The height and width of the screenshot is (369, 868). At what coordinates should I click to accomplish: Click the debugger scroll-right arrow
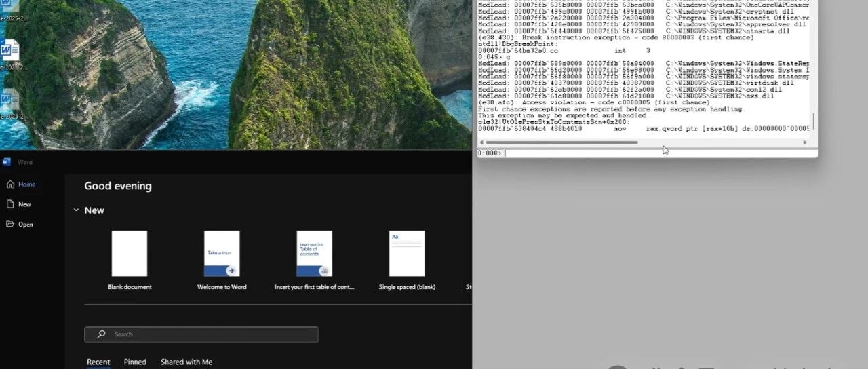805,142
